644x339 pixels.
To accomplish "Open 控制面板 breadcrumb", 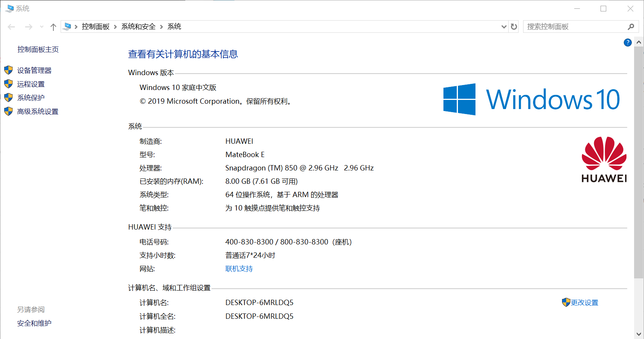I will coord(96,26).
